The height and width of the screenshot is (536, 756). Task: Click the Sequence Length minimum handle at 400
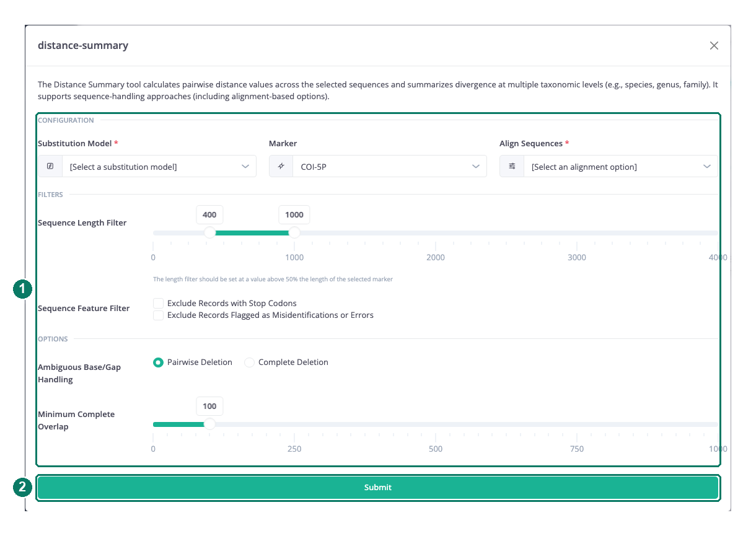(209, 232)
